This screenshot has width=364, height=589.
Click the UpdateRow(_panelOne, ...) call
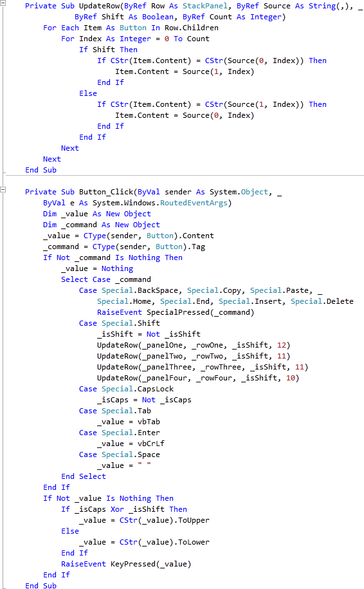(x=194, y=345)
